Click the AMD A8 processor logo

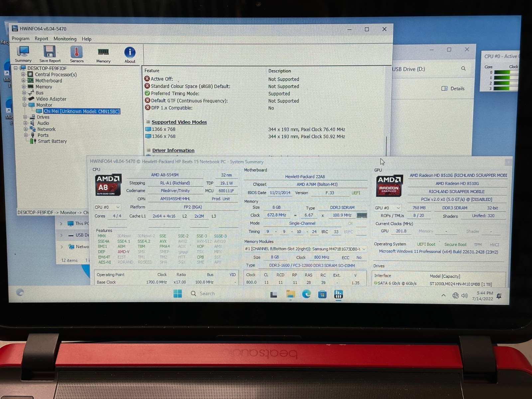tap(108, 185)
